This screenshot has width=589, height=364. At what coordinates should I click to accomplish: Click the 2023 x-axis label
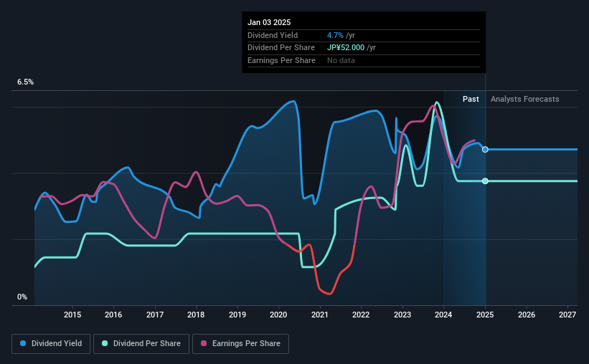point(402,315)
